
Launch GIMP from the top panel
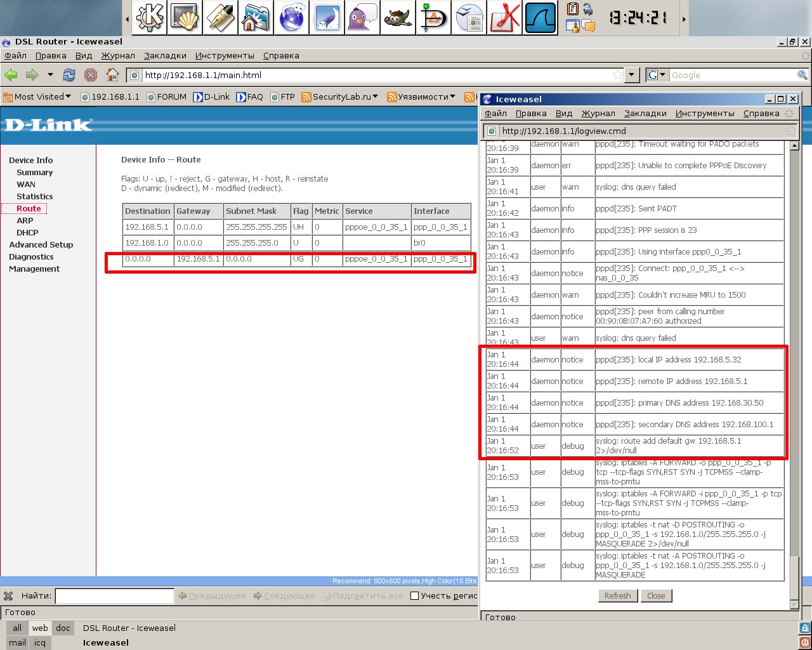pyautogui.click(x=398, y=17)
